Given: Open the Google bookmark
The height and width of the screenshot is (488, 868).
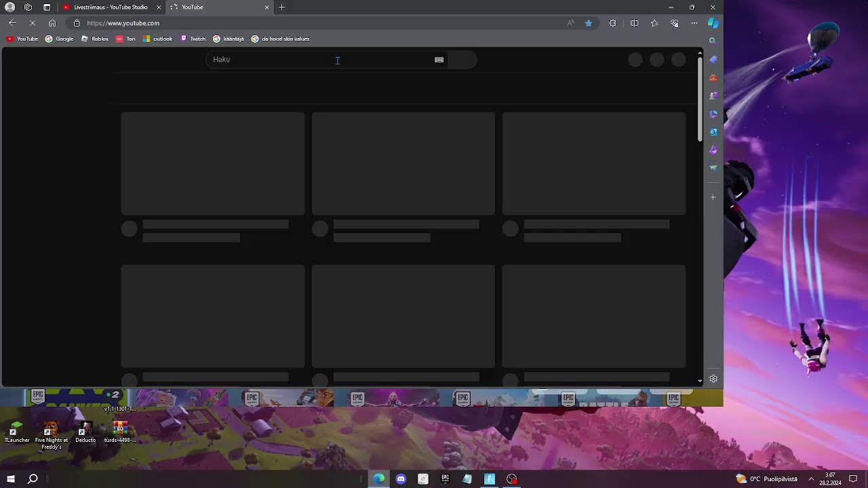Looking at the screenshot, I should click(59, 39).
